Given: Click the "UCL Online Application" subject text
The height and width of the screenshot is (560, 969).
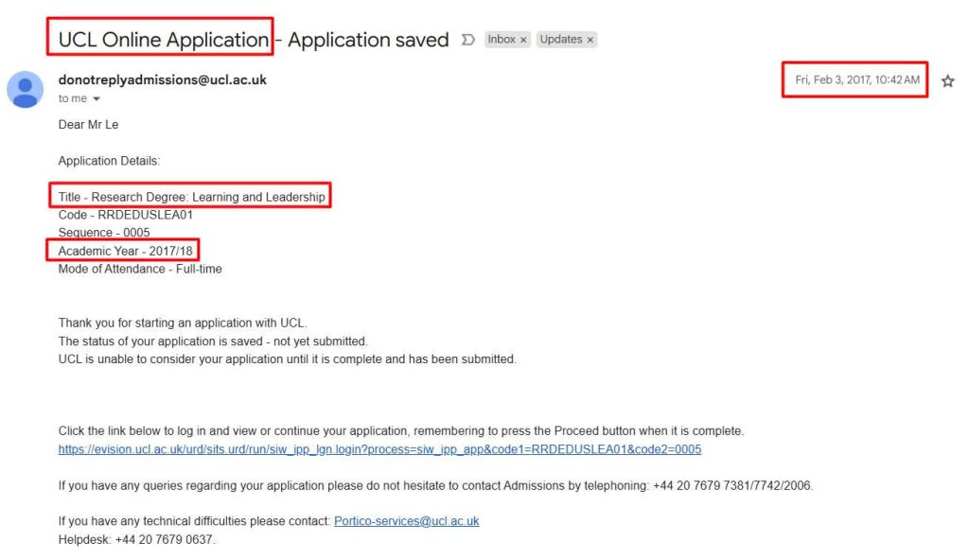Looking at the screenshot, I should pyautogui.click(x=163, y=40).
